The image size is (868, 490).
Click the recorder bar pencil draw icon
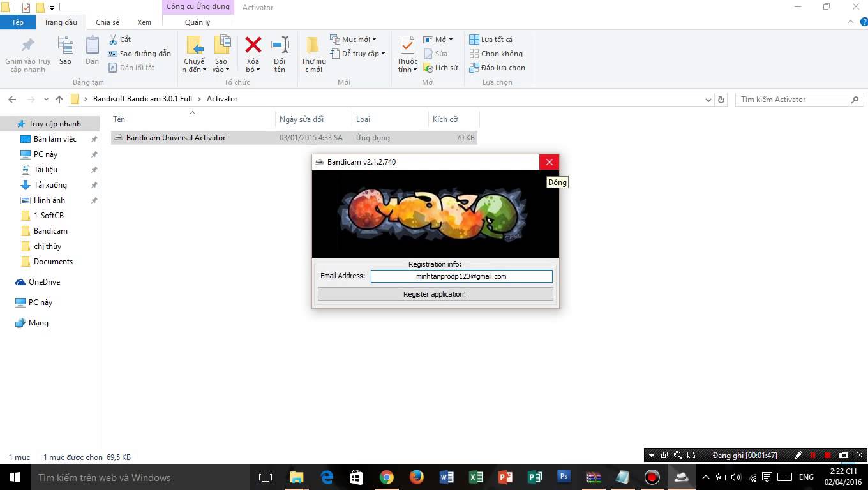[x=798, y=456]
